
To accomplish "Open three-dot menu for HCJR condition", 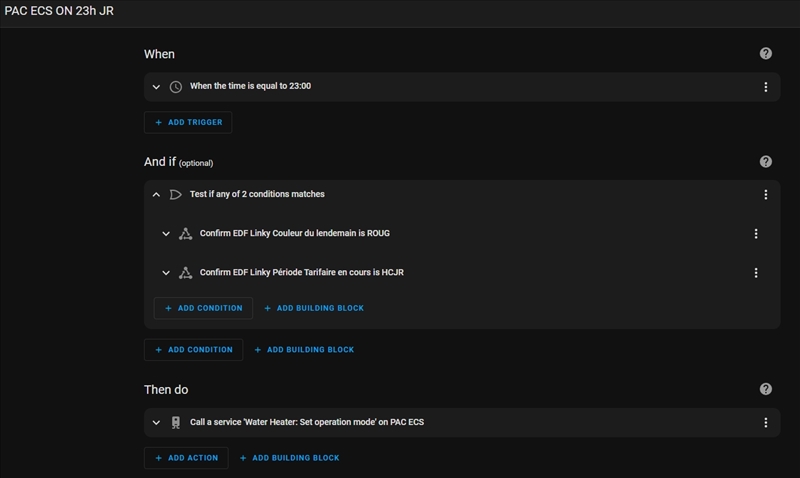I will [756, 272].
